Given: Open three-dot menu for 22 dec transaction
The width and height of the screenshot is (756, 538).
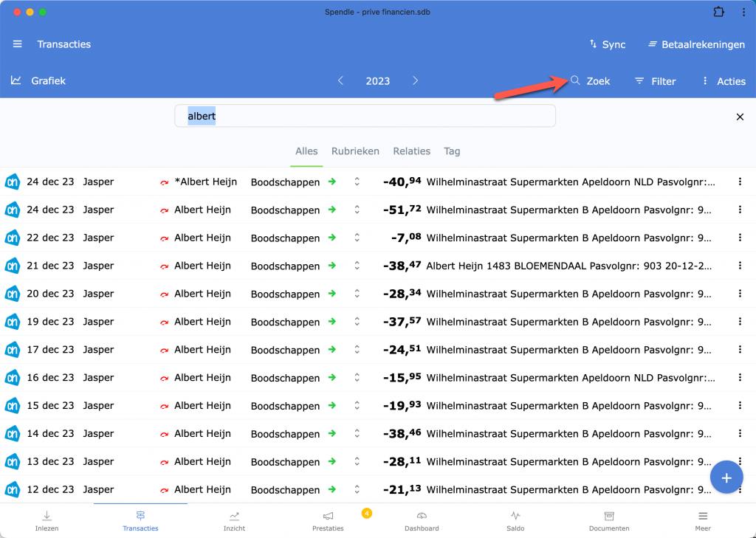Looking at the screenshot, I should pyautogui.click(x=740, y=238).
